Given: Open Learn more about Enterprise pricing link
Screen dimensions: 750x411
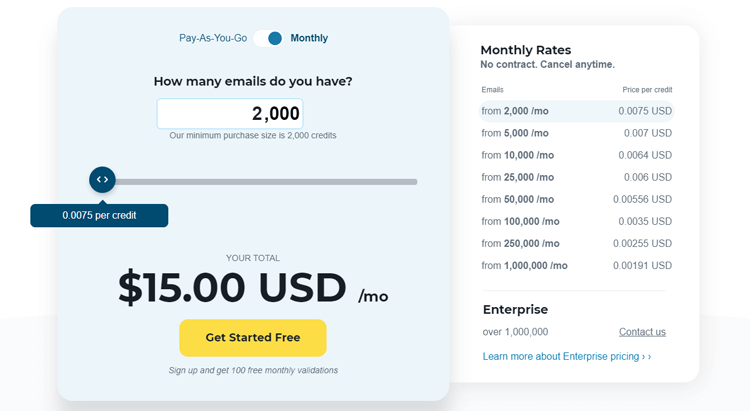Looking at the screenshot, I should [x=567, y=356].
